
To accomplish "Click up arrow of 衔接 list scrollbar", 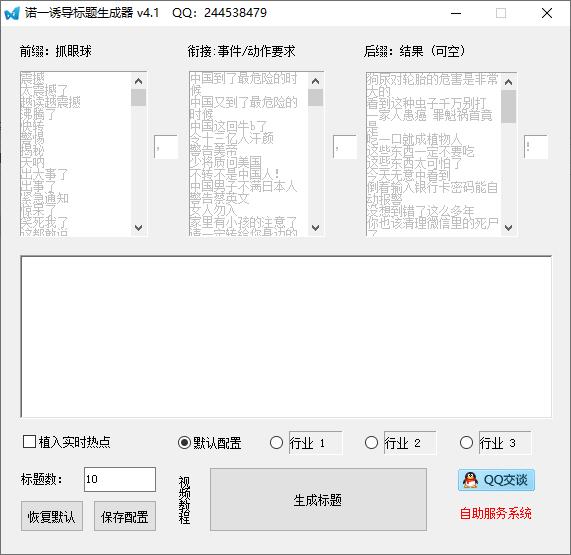I will (315, 81).
